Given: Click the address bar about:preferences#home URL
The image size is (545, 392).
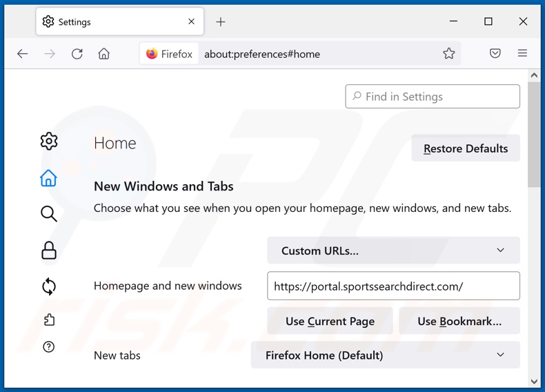Looking at the screenshot, I should tap(262, 55).
